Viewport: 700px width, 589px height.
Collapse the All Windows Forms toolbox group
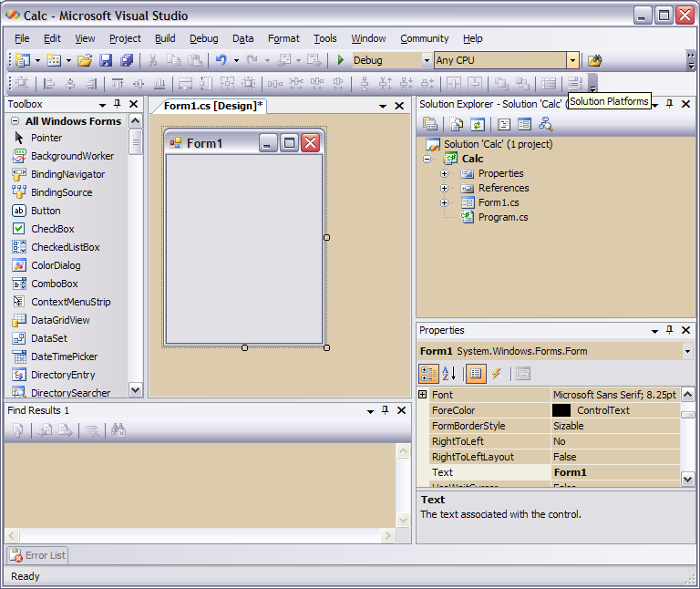coord(15,121)
